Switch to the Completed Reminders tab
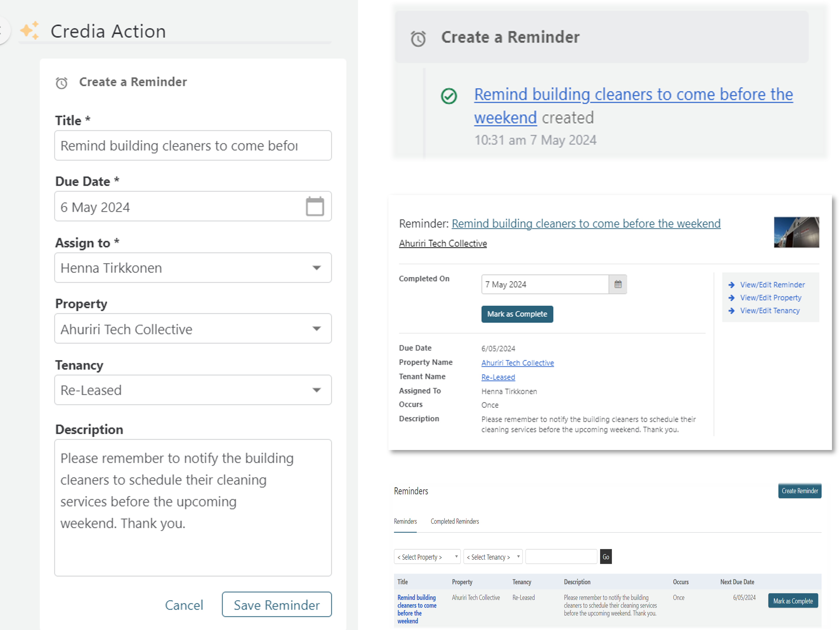This screenshot has height=630, width=840. click(x=455, y=521)
